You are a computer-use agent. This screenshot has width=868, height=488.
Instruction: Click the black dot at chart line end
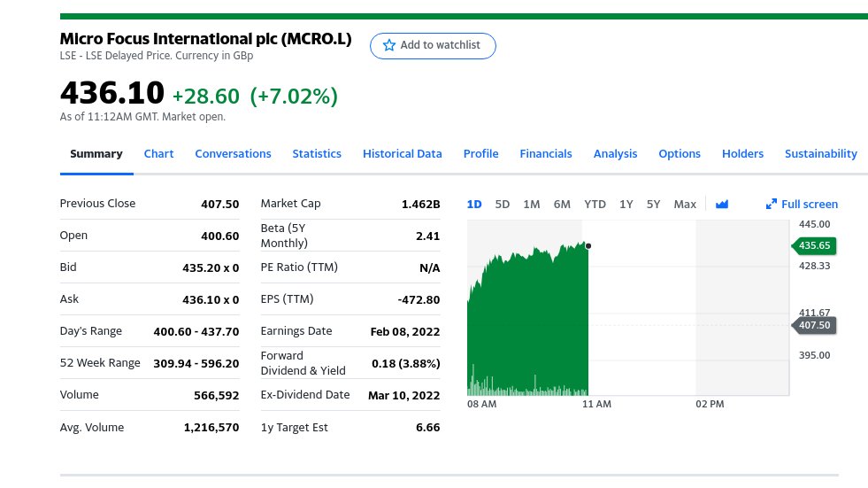coord(588,246)
